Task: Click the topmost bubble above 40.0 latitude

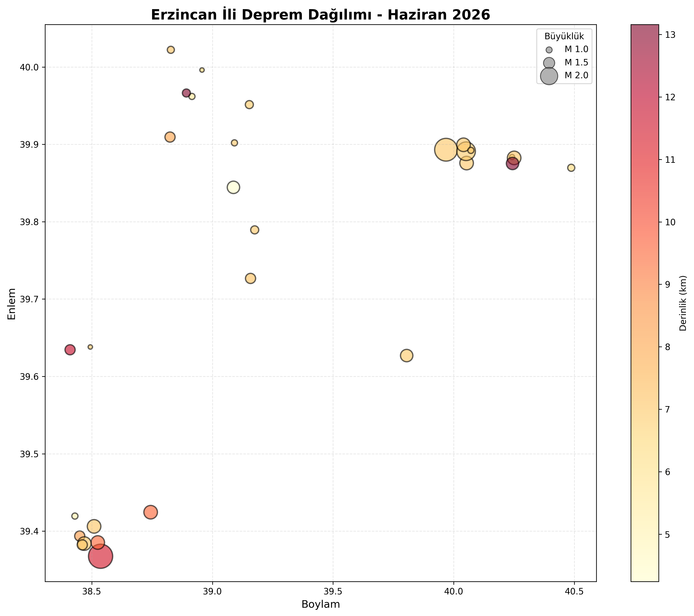Action: tap(171, 50)
